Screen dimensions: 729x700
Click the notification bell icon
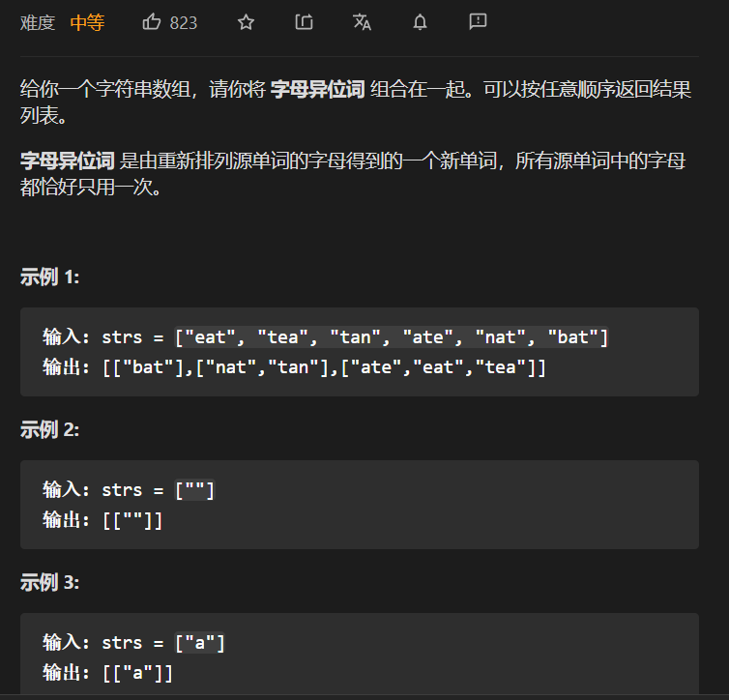point(420,22)
